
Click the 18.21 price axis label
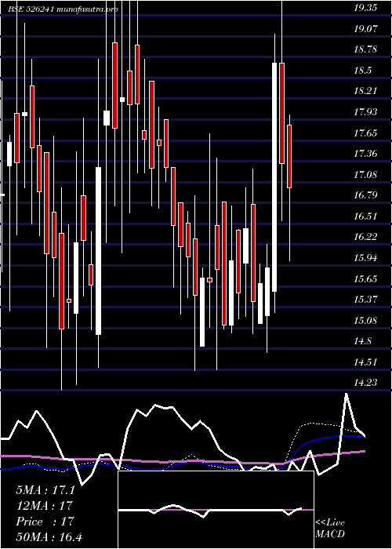[x=365, y=91]
